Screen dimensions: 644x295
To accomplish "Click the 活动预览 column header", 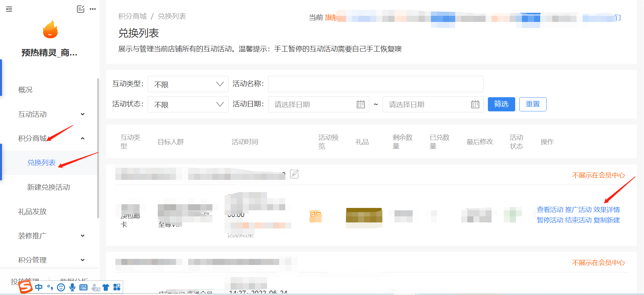I will pos(328,142).
